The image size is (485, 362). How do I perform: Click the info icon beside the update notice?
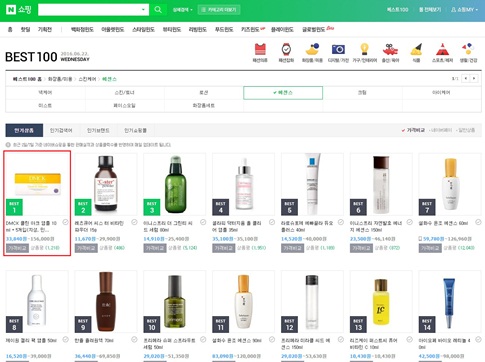click(x=8, y=145)
